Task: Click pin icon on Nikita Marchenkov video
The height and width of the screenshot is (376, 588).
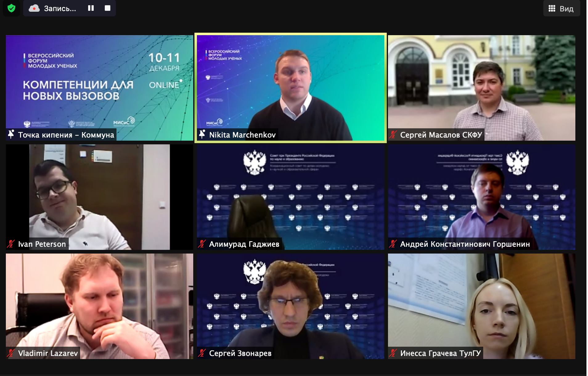Action: [202, 134]
